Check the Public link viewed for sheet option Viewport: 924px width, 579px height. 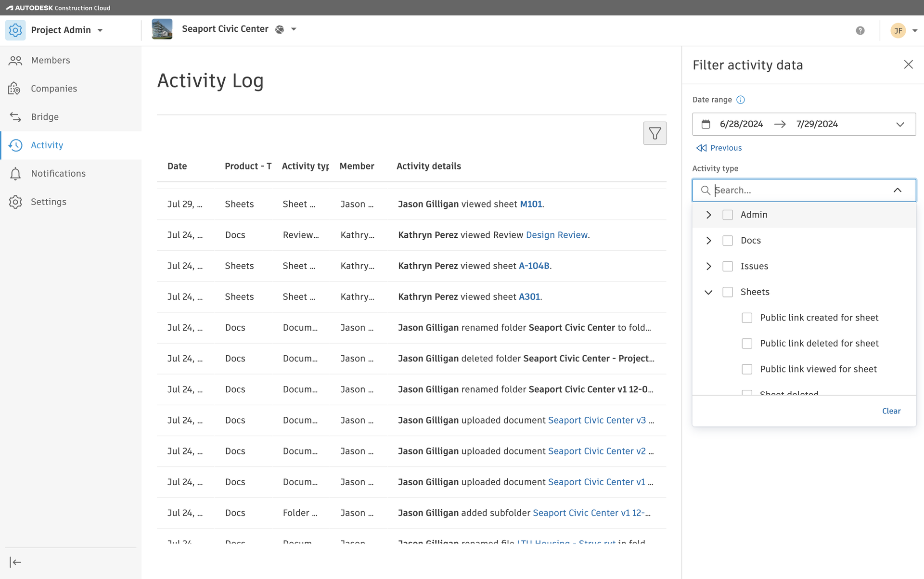tap(747, 369)
